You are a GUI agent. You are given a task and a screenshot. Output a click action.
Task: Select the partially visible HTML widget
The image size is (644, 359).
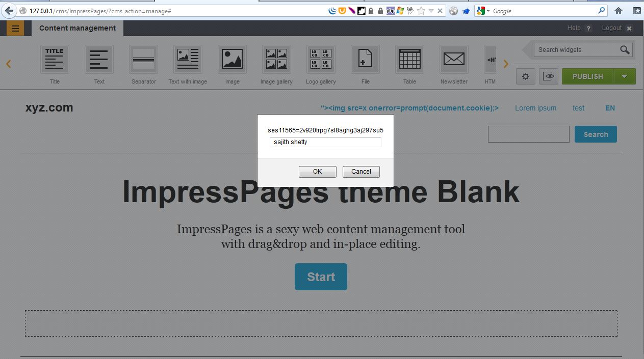tap(490, 59)
